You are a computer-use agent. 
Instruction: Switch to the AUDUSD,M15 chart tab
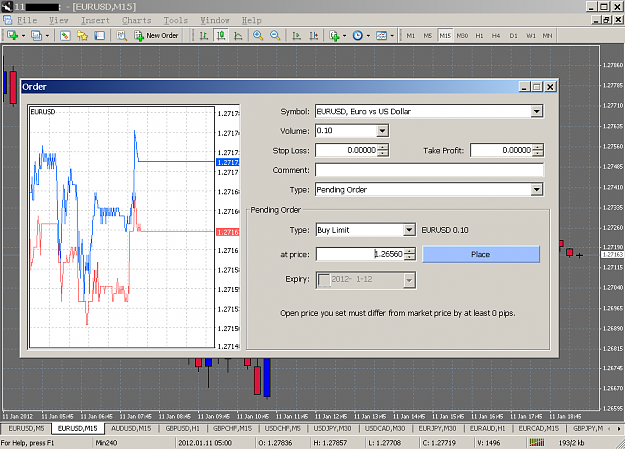pyautogui.click(x=131, y=429)
